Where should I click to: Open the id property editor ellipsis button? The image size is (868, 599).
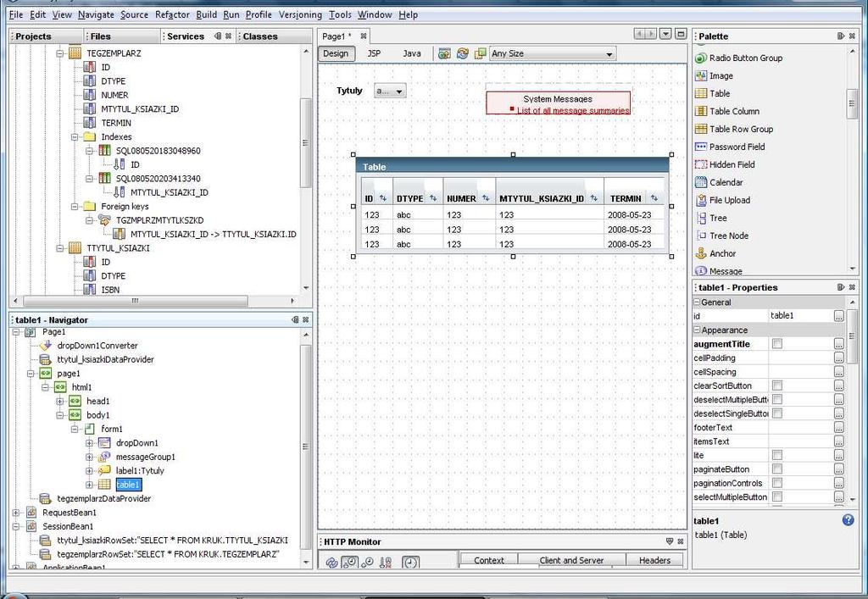click(x=839, y=316)
